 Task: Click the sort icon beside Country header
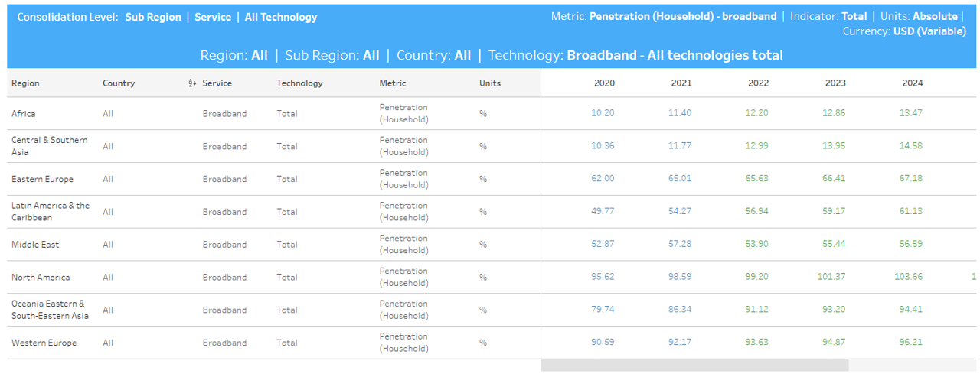[x=192, y=83]
